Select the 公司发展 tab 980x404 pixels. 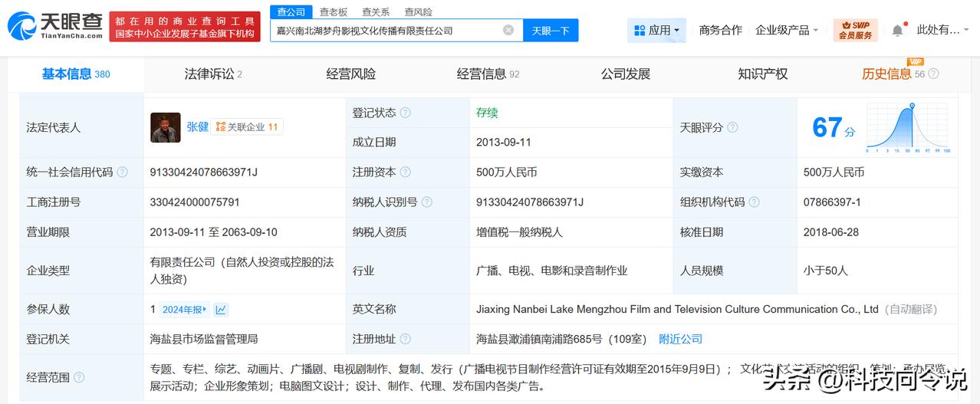click(x=625, y=74)
